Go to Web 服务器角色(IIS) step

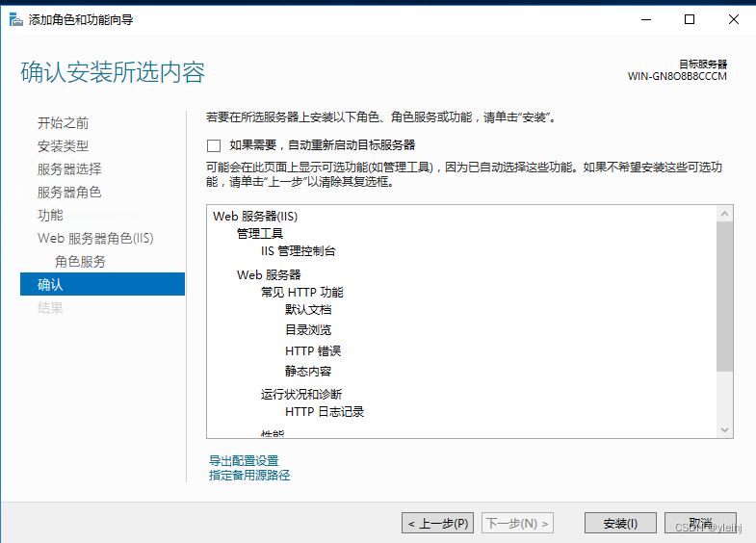[95, 239]
